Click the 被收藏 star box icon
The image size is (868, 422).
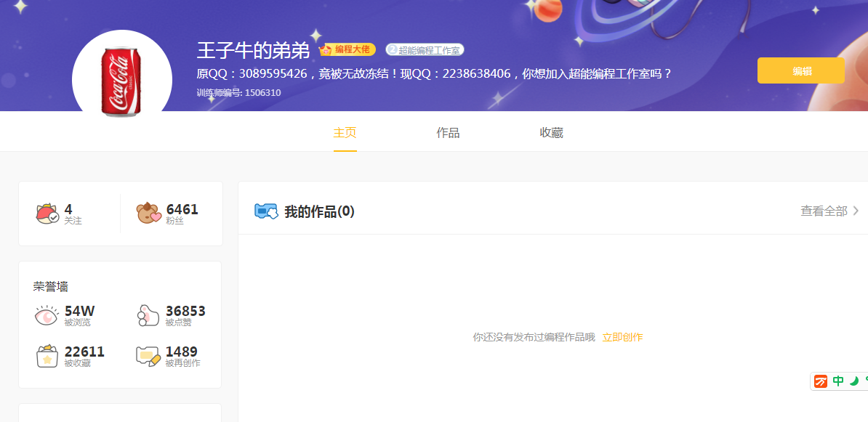[x=47, y=356]
